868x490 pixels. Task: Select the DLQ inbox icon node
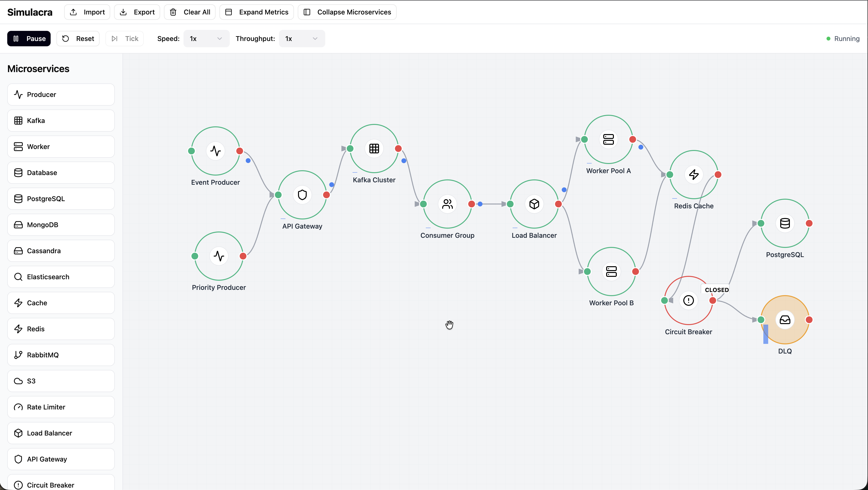785,320
